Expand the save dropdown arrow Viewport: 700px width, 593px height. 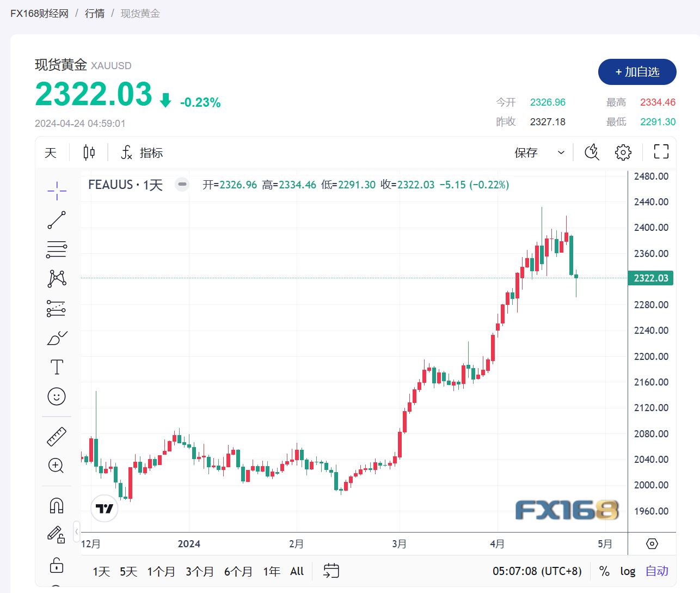tap(561, 152)
